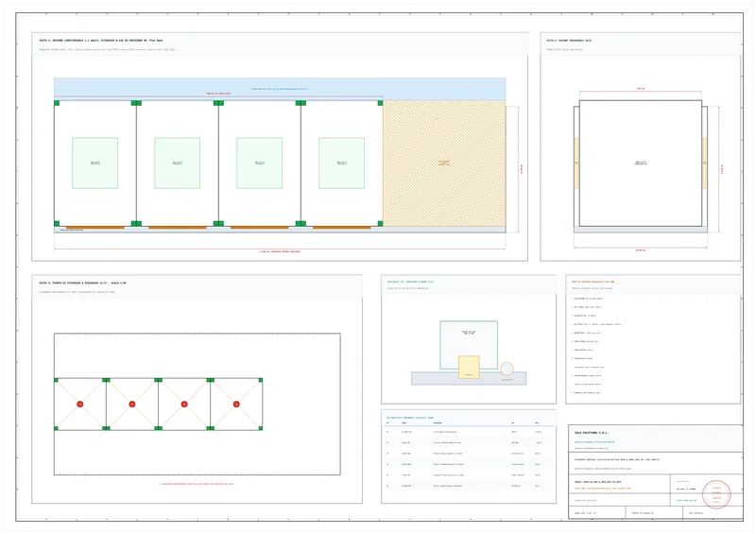756x534 pixels.
Task: Click the red vertical dimension right of the hatched area
Action: (x=522, y=169)
